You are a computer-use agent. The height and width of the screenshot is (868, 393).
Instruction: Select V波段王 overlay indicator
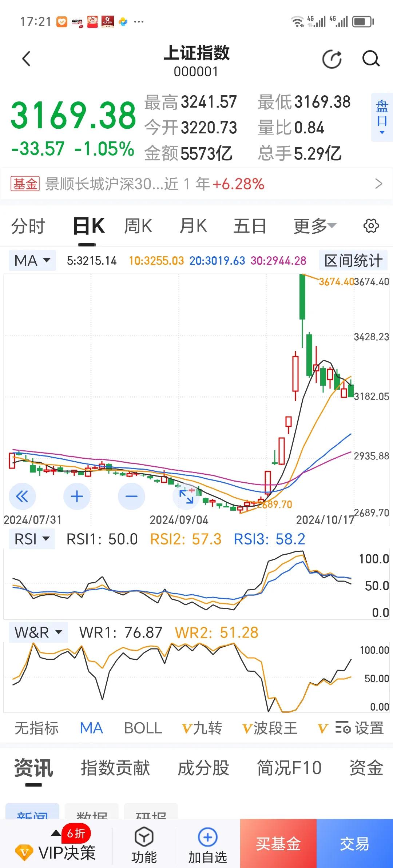tap(270, 728)
